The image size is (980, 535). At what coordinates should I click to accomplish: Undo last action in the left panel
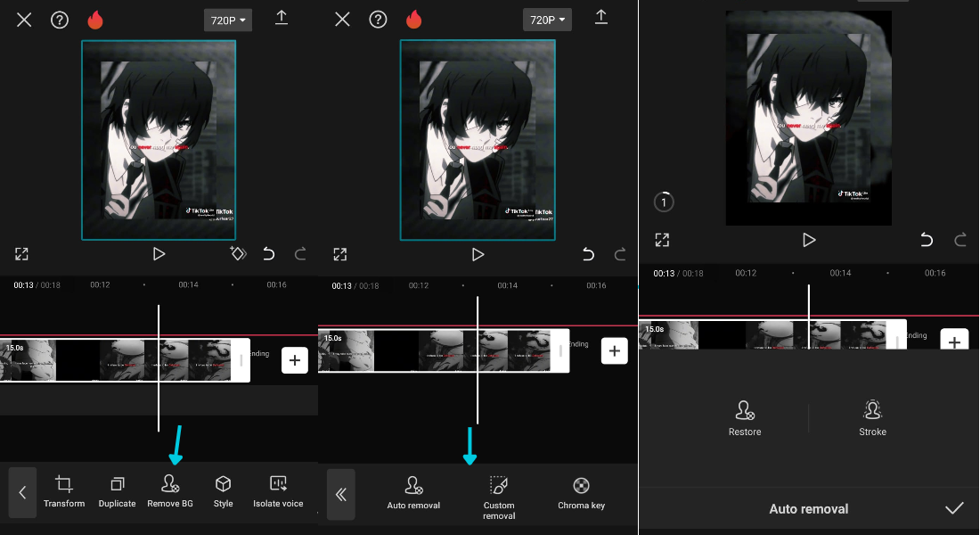269,253
